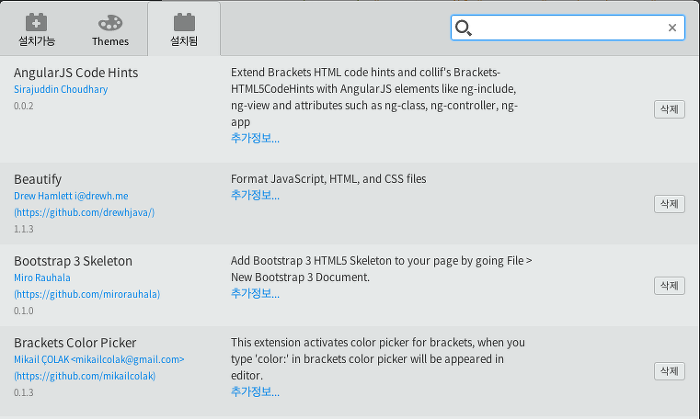The width and height of the screenshot is (700, 419).
Task: Open 추가정보 for AngularJS Code Hints
Action: click(x=255, y=138)
